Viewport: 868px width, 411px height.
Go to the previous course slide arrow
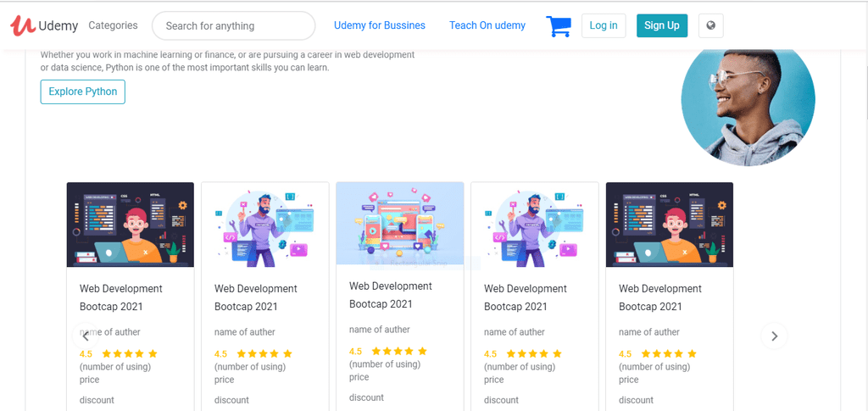pyautogui.click(x=86, y=336)
